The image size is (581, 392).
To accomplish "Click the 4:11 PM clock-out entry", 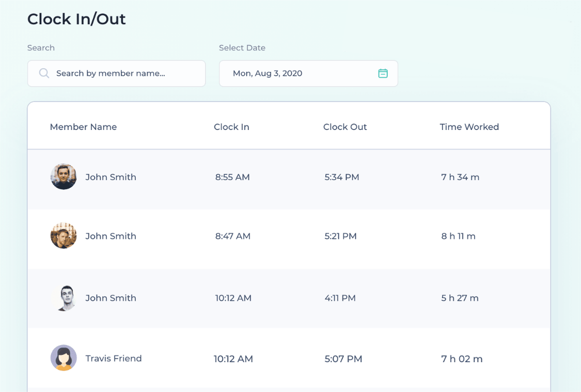I will point(340,298).
